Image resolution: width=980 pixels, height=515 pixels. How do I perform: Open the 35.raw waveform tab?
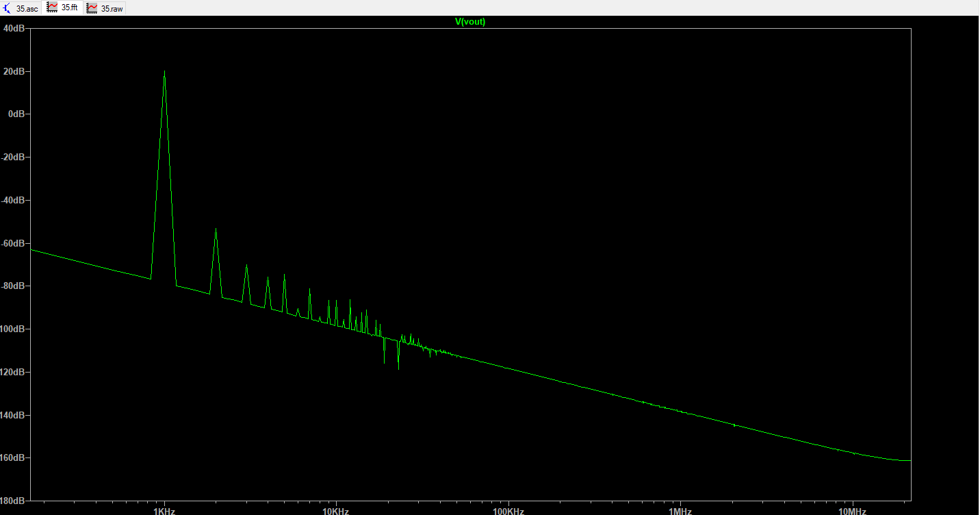[x=105, y=8]
